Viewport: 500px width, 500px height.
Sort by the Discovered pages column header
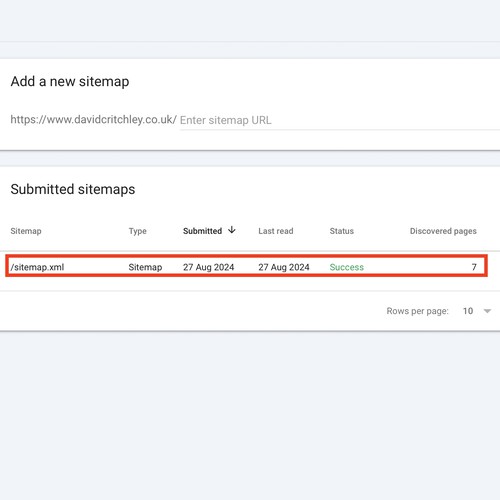click(443, 231)
